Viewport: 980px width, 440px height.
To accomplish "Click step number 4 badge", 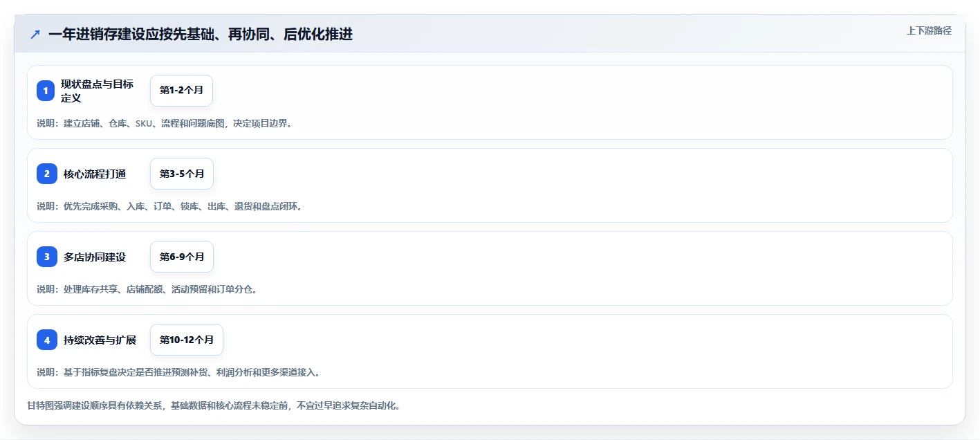I will (47, 340).
